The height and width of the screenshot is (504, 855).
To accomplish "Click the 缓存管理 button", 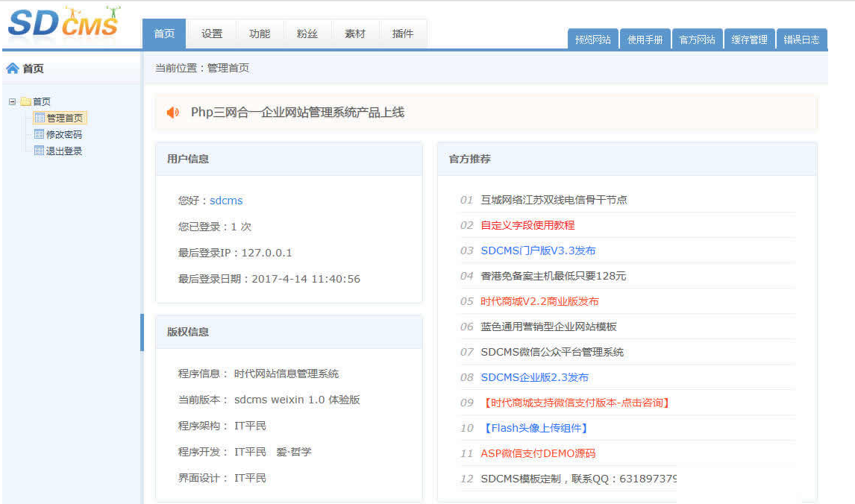I will (x=749, y=38).
